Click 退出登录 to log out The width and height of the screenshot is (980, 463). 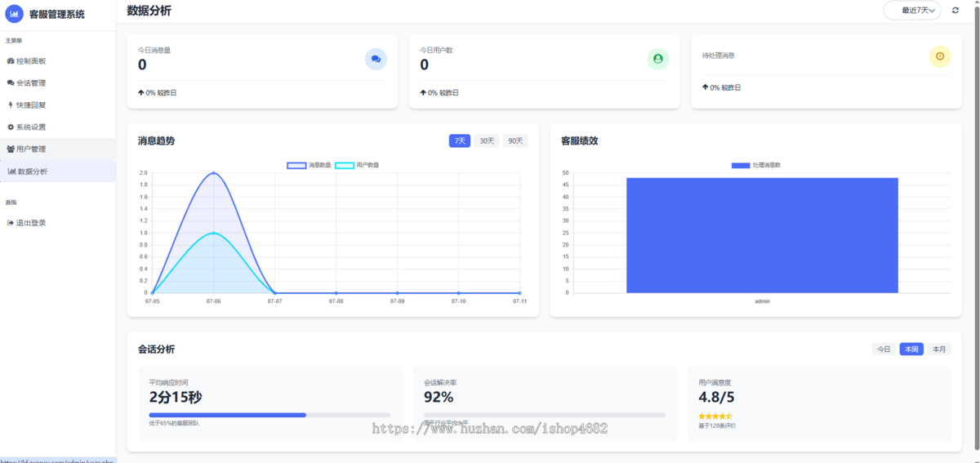pyautogui.click(x=58, y=223)
